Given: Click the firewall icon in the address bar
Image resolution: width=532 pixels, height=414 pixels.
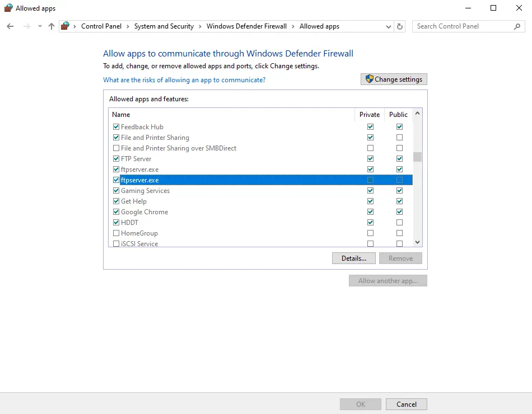Looking at the screenshot, I should [65, 26].
